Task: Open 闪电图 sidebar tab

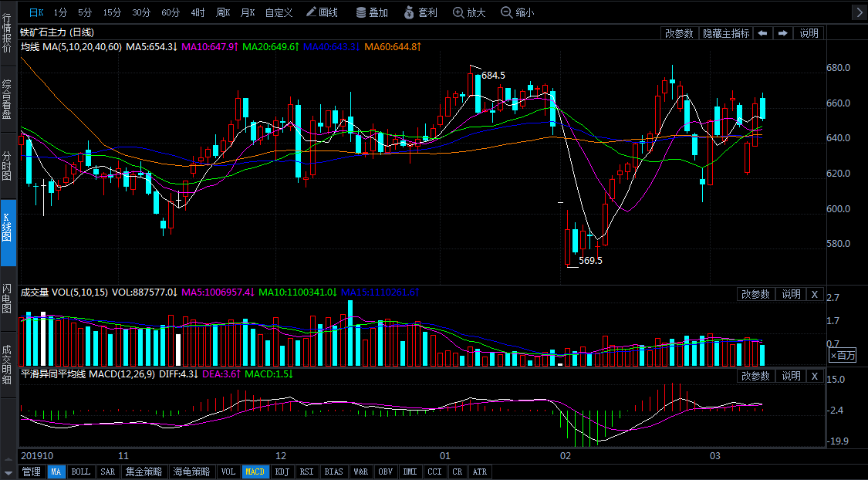Action: [8, 299]
